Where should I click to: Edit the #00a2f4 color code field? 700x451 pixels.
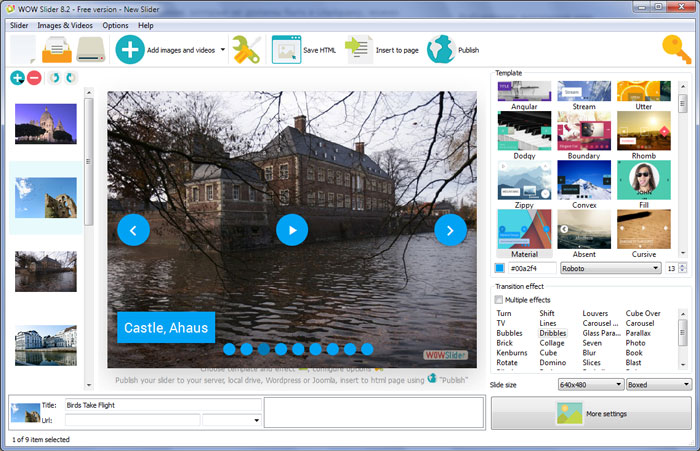click(x=533, y=268)
